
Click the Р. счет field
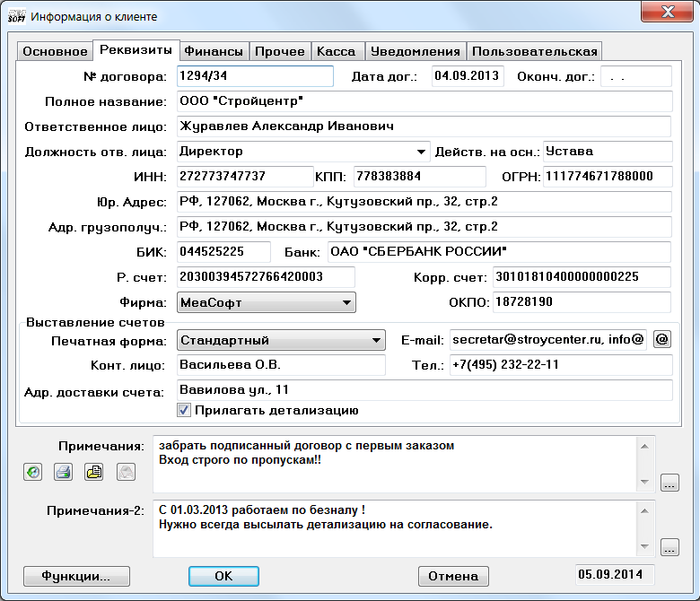tap(266, 277)
